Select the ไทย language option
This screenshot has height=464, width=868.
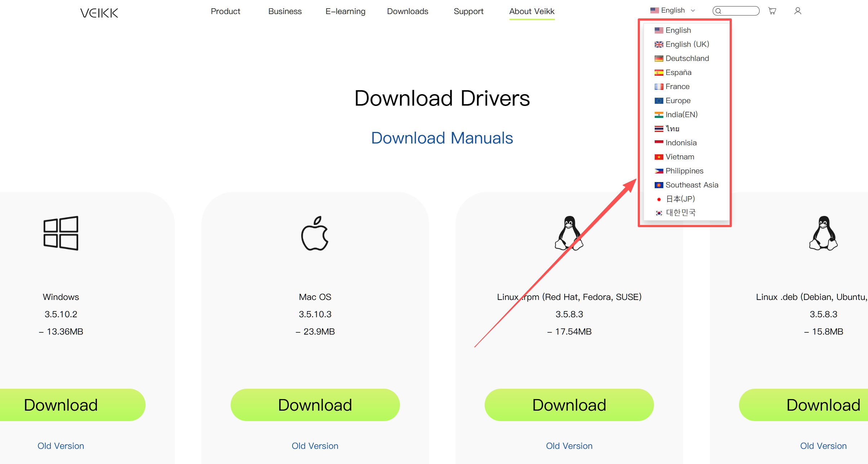tap(672, 129)
